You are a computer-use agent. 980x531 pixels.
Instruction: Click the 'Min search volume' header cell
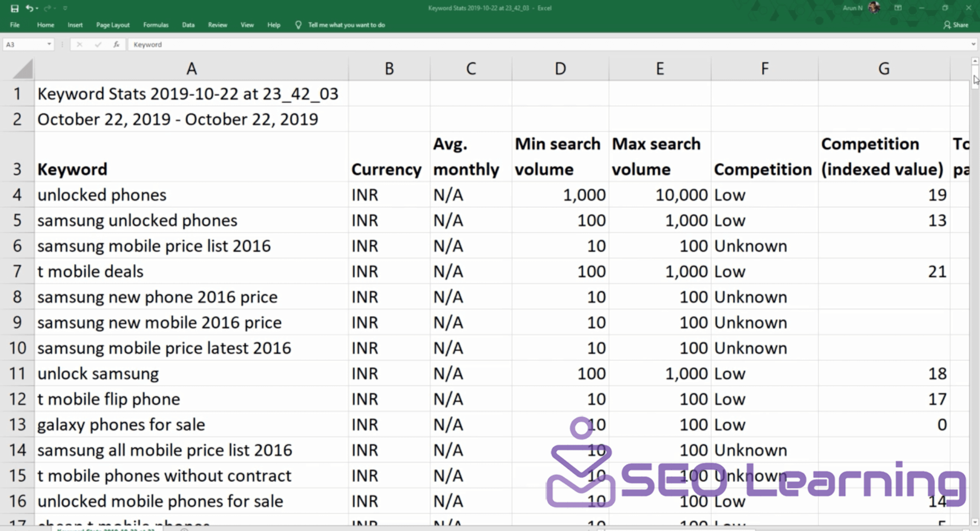click(560, 157)
